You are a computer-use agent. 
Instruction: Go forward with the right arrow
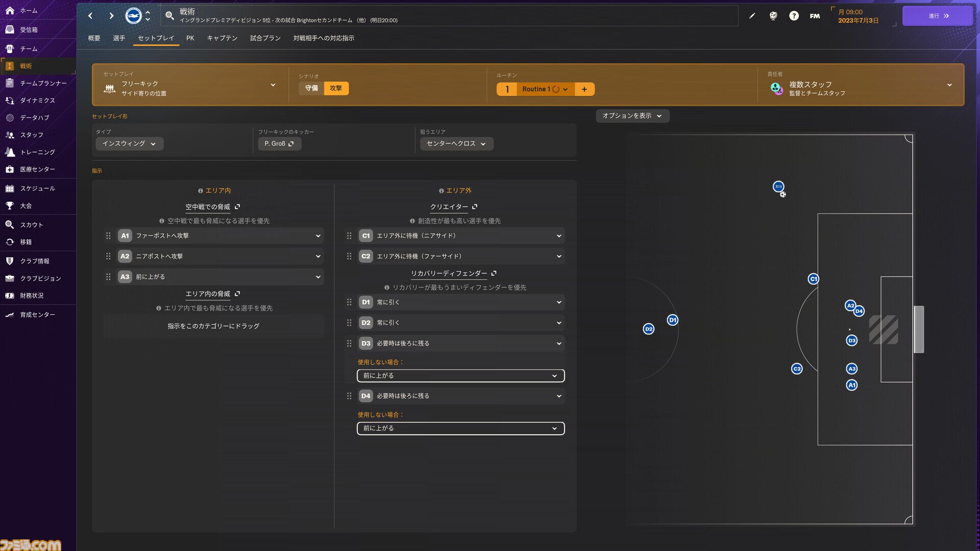click(111, 16)
